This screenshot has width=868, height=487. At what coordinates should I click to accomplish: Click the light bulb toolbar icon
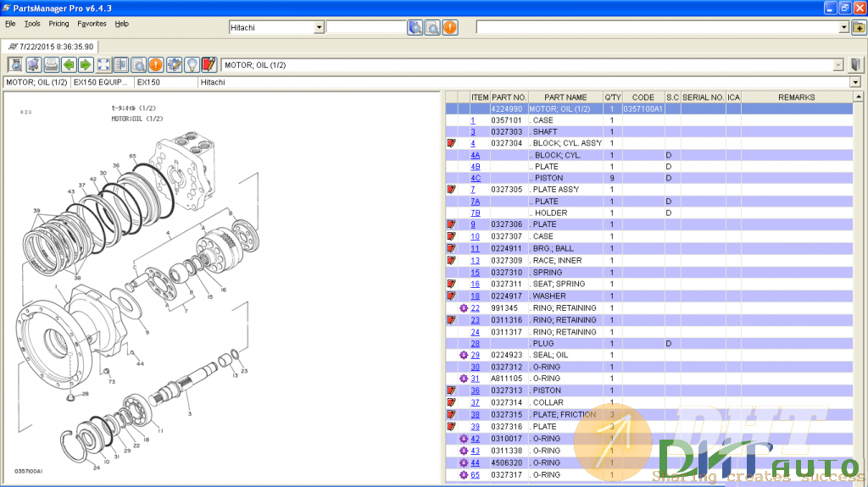(192, 64)
